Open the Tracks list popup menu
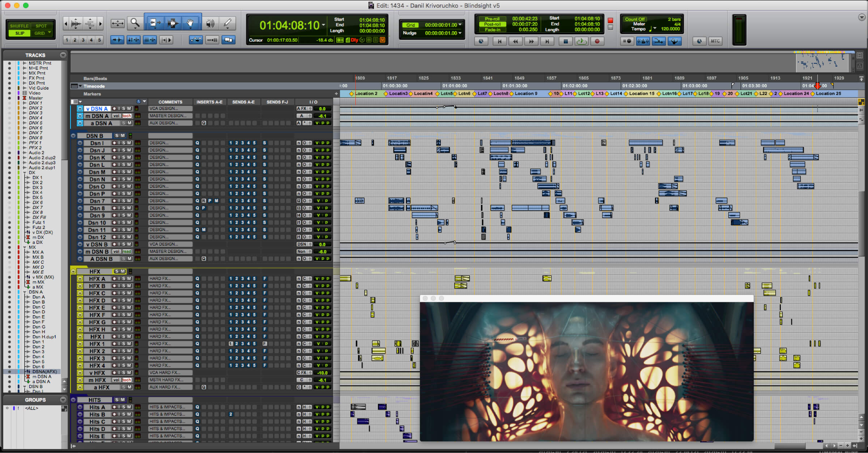The image size is (868, 453). (x=63, y=55)
